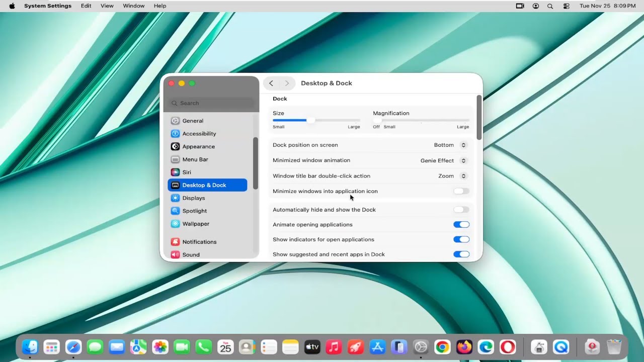Go back with the back arrow

pyautogui.click(x=271, y=83)
